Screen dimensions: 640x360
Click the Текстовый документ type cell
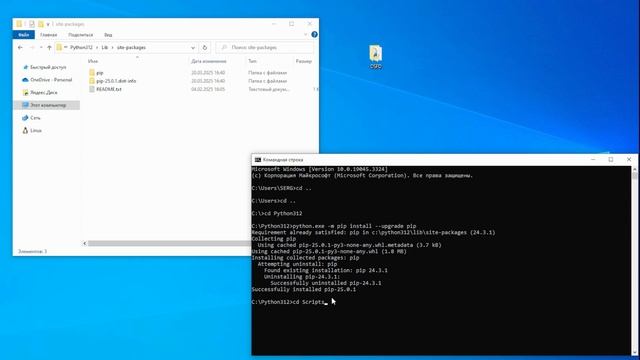coord(269,89)
